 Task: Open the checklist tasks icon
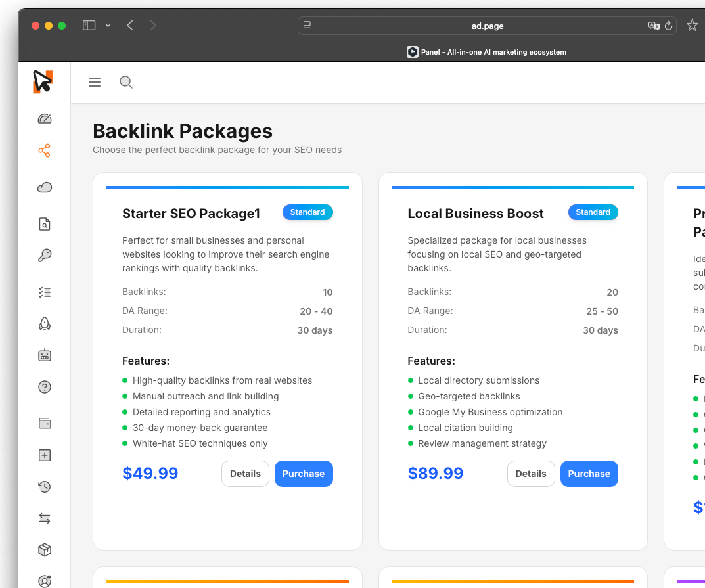[x=44, y=292]
